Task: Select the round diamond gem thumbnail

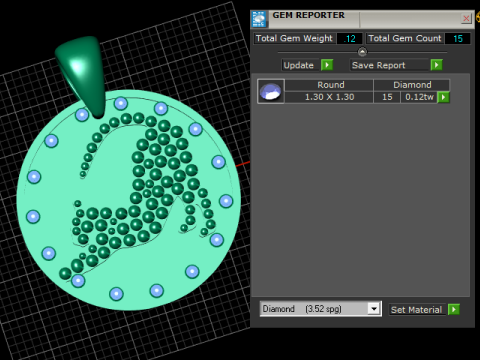Action: click(271, 91)
